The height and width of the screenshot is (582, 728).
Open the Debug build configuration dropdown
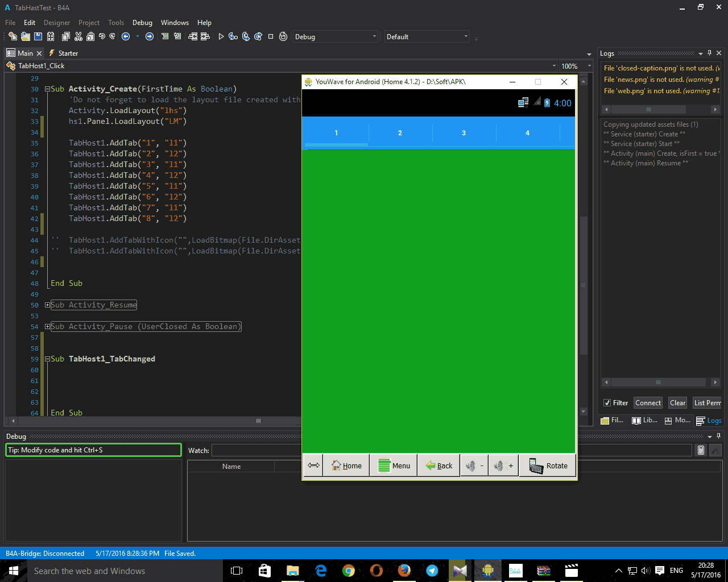point(335,36)
